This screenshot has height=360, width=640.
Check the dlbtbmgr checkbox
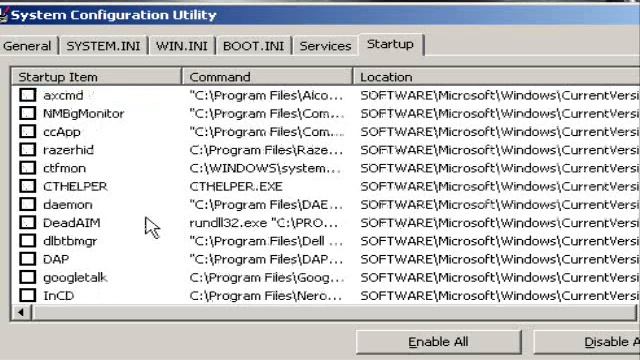coord(27,241)
